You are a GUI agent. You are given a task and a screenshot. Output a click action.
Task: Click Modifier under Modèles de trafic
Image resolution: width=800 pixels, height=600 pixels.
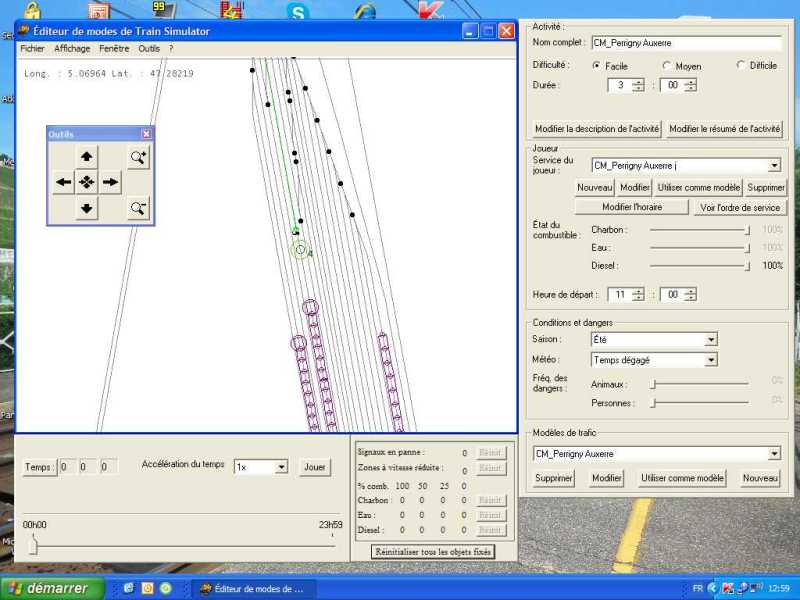(607, 479)
